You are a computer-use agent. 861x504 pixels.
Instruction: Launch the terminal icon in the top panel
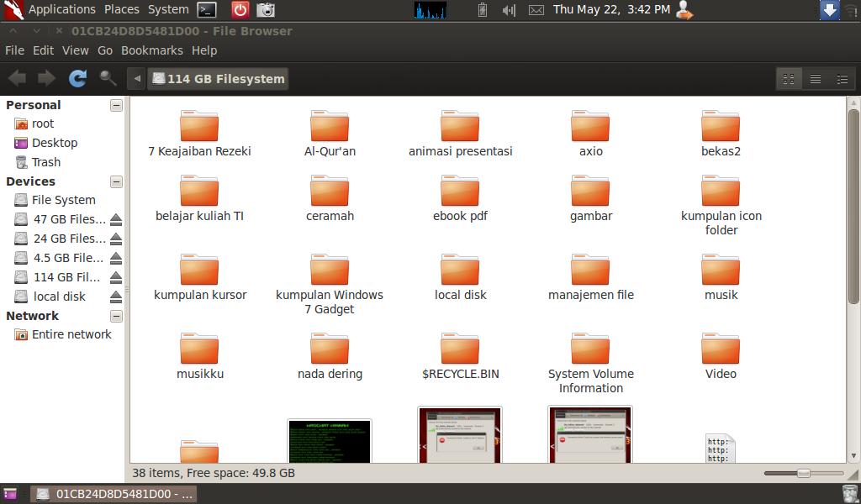tap(206, 10)
